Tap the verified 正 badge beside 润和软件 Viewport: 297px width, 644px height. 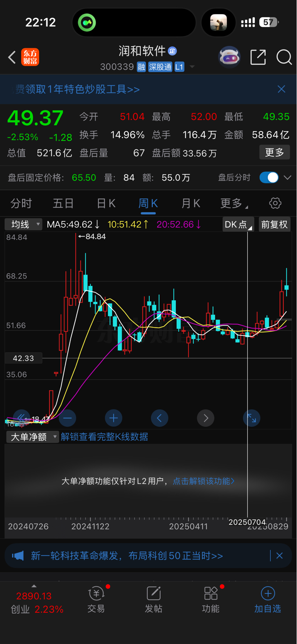(172, 51)
